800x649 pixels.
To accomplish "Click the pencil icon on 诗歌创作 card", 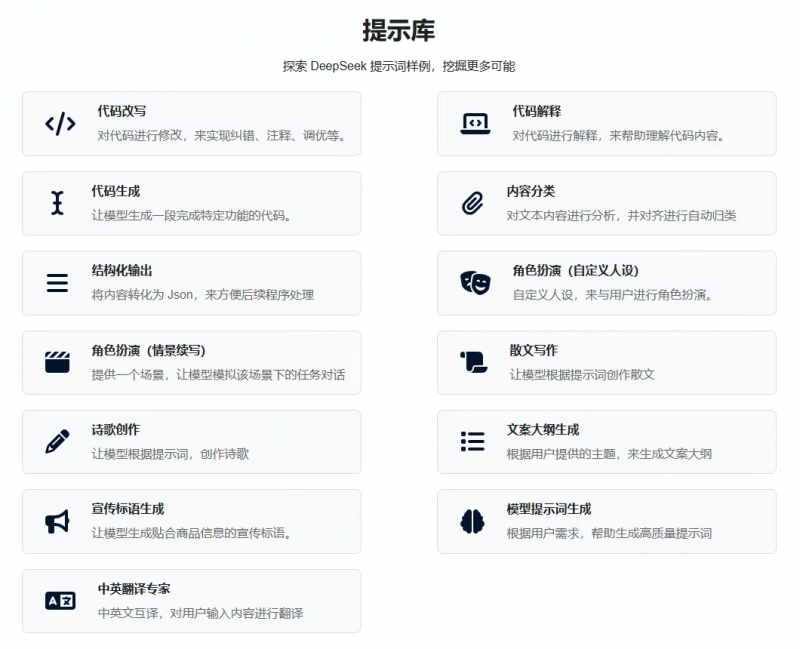I will (58, 442).
